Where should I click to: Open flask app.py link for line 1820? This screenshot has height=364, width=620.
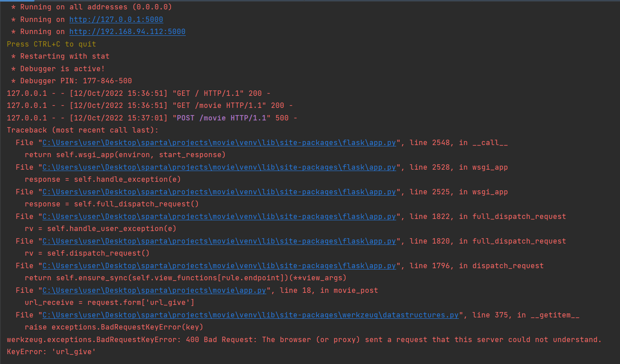point(219,241)
